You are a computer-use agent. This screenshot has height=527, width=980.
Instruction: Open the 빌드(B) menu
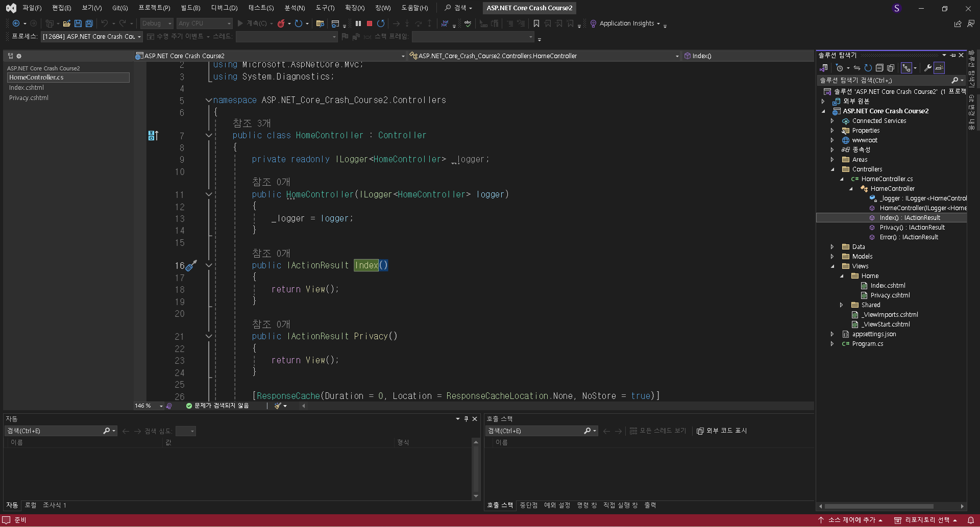pyautogui.click(x=190, y=8)
